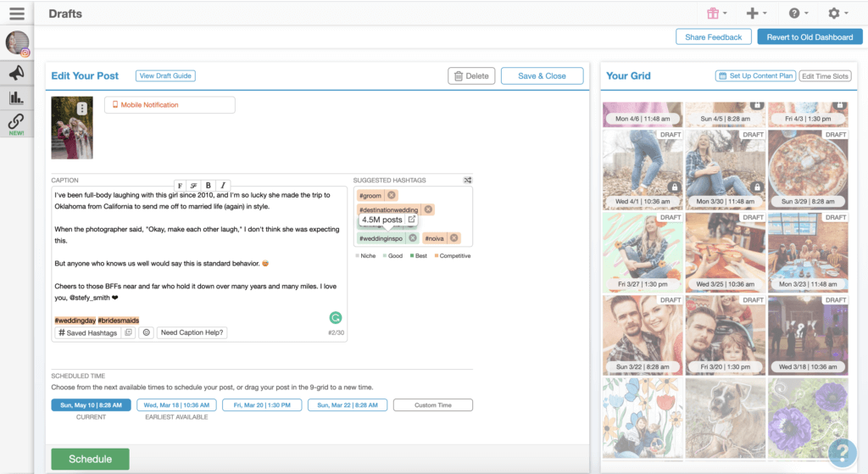Open the question mark help menu
Image resolution: width=868 pixels, height=474 pixels.
click(x=794, y=14)
